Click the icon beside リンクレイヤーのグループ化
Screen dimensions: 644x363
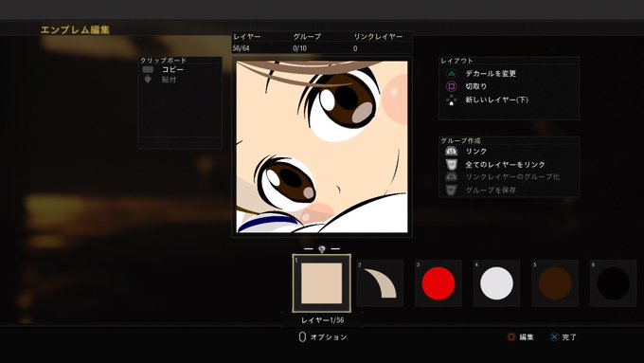click(451, 177)
